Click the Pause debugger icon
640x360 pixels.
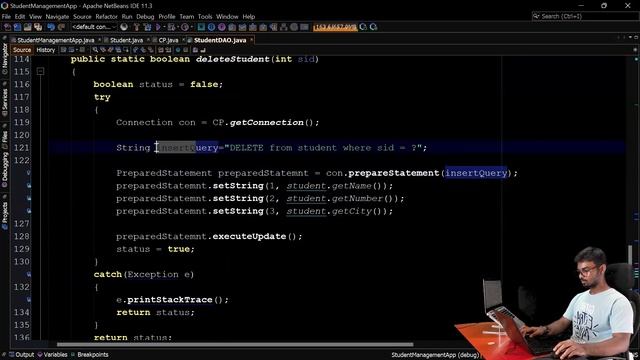(211, 27)
